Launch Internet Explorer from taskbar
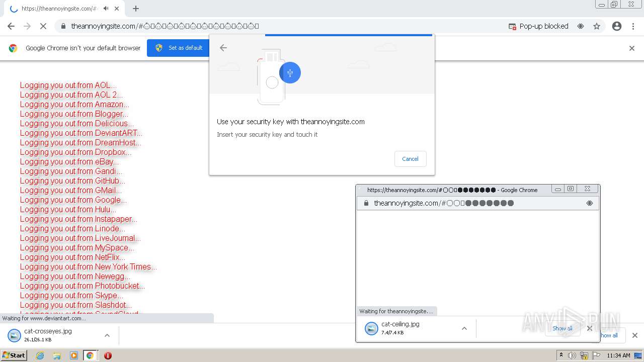The height and width of the screenshot is (362, 644). point(40,355)
